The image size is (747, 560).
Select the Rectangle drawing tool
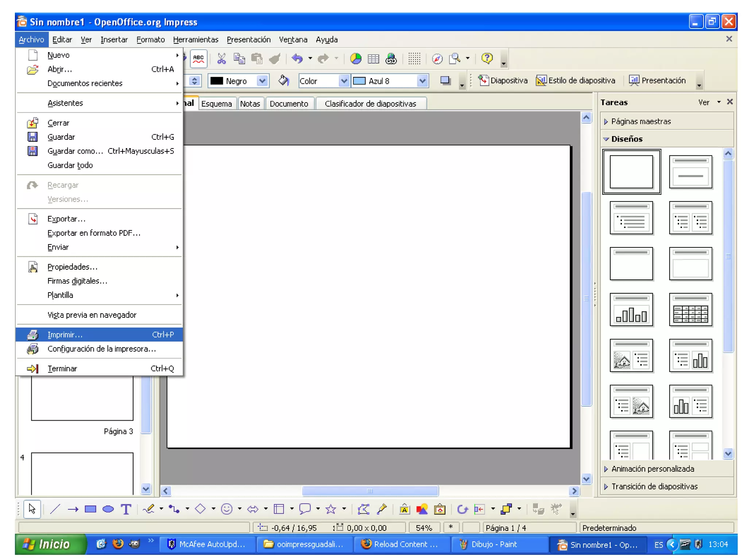click(90, 509)
